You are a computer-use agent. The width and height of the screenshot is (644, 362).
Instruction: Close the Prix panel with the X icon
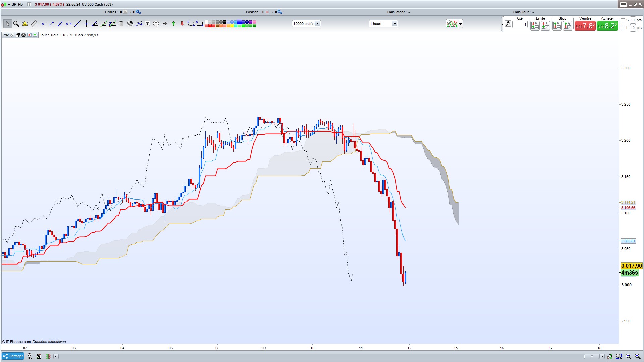click(24, 35)
